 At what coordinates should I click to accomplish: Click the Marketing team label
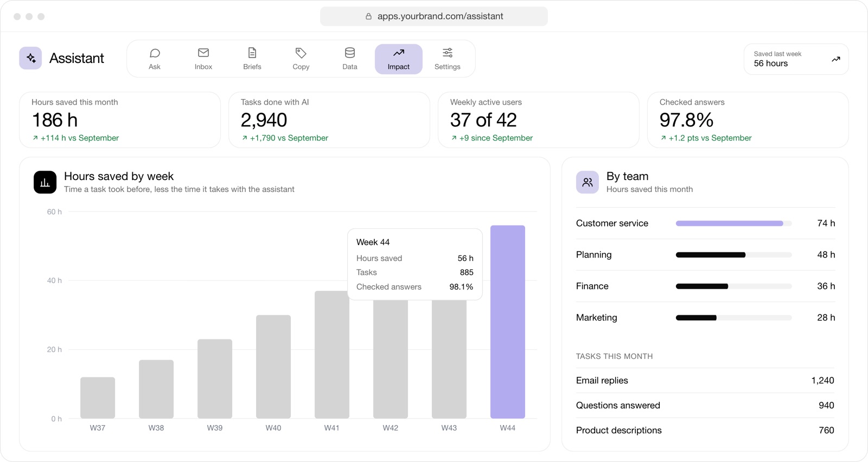596,318
